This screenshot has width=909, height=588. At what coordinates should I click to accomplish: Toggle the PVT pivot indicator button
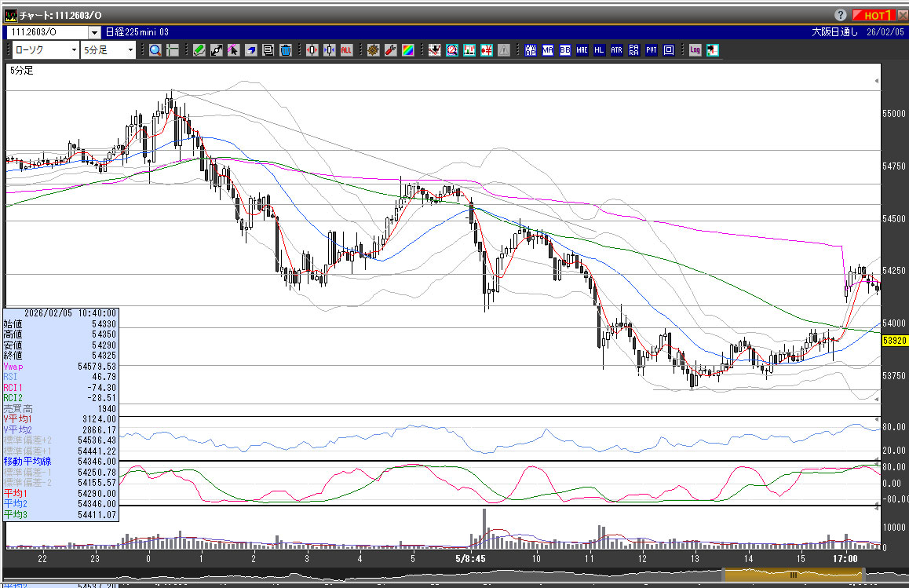click(x=651, y=50)
